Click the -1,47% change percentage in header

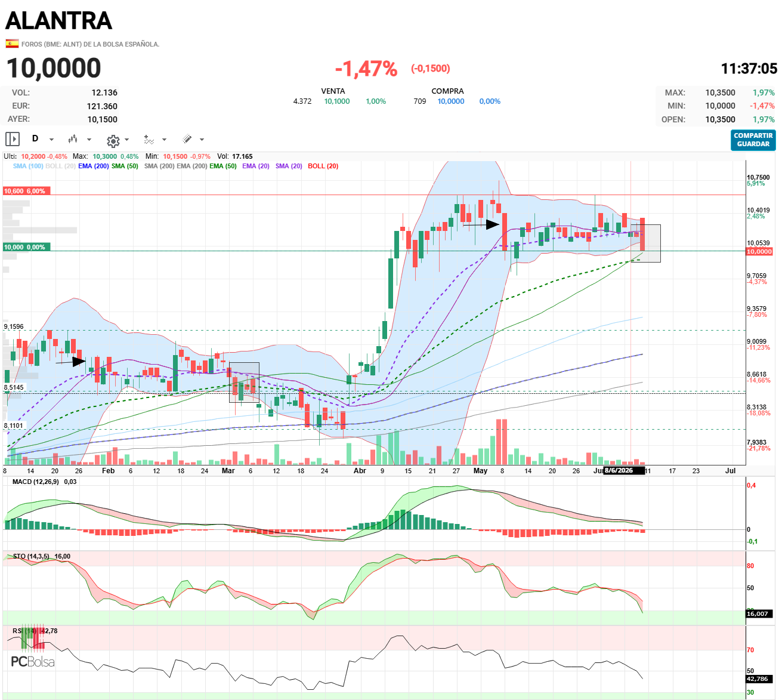click(366, 69)
